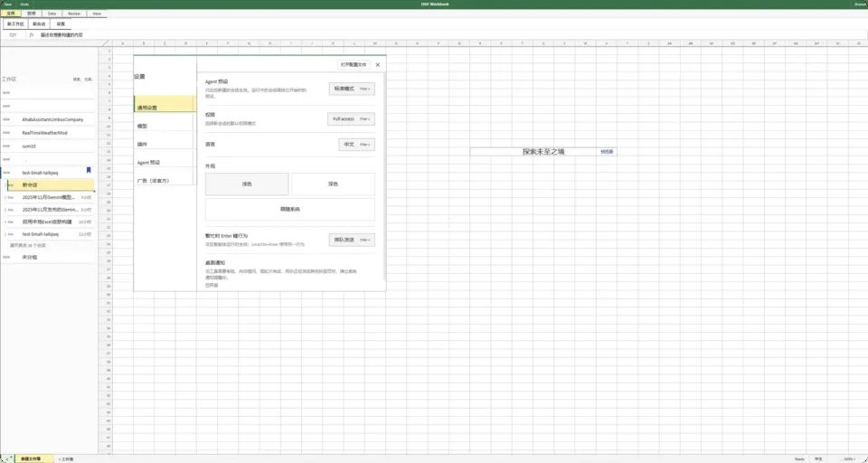Open the 打开配置文件 button

(354, 65)
